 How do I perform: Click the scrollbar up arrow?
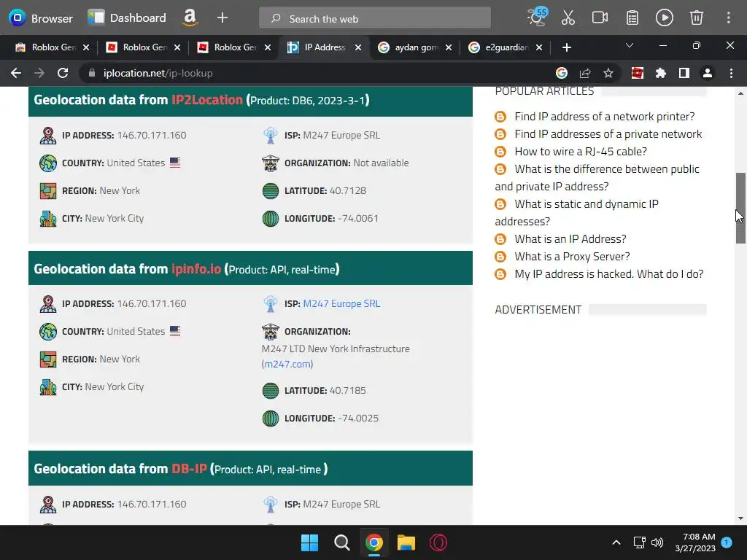pos(740,93)
